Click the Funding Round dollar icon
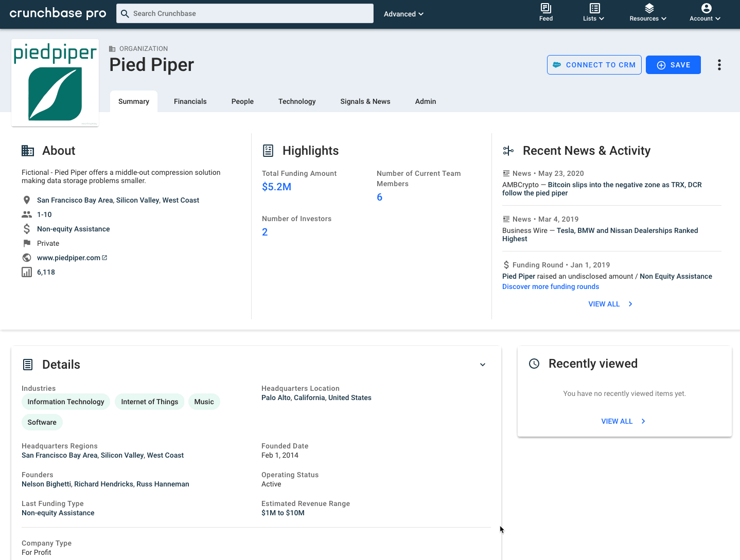 (x=506, y=265)
